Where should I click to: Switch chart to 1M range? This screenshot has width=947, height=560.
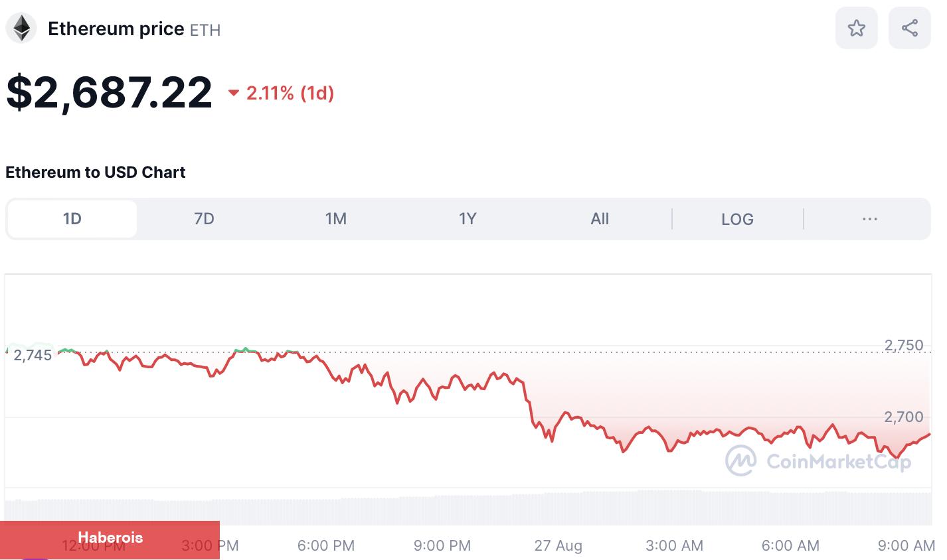point(336,219)
